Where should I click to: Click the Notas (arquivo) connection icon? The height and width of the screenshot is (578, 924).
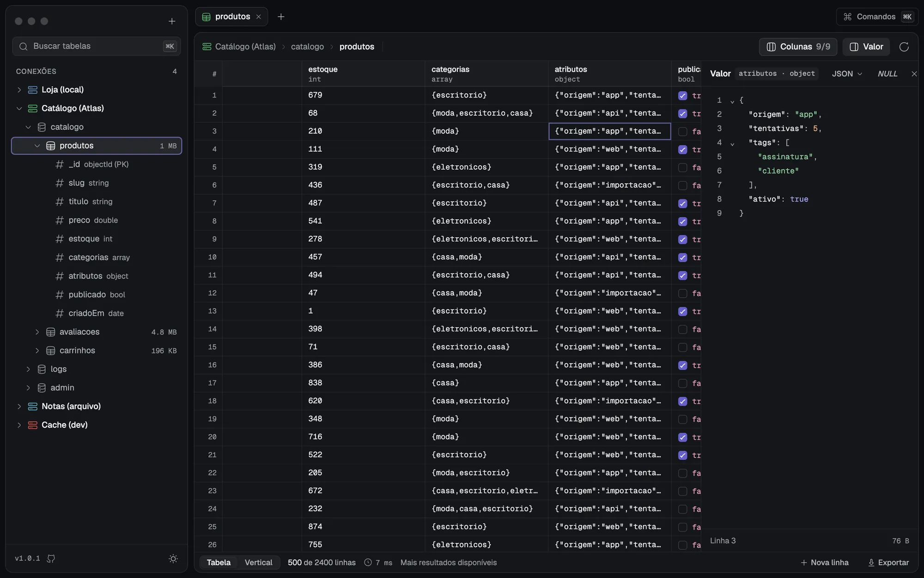33,406
